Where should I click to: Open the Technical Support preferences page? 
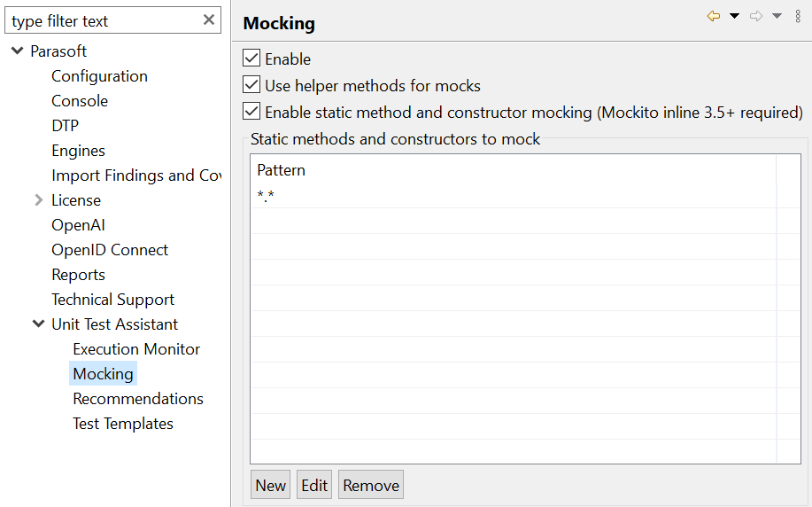coord(112,300)
